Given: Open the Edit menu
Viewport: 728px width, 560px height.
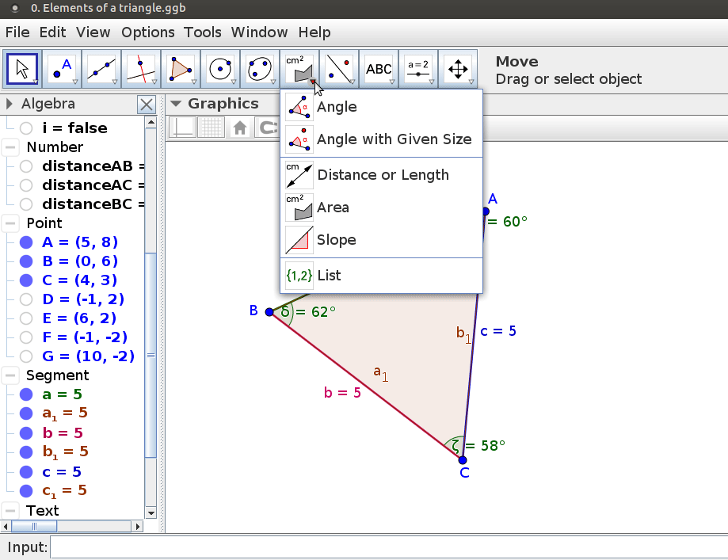Looking at the screenshot, I should [x=52, y=32].
